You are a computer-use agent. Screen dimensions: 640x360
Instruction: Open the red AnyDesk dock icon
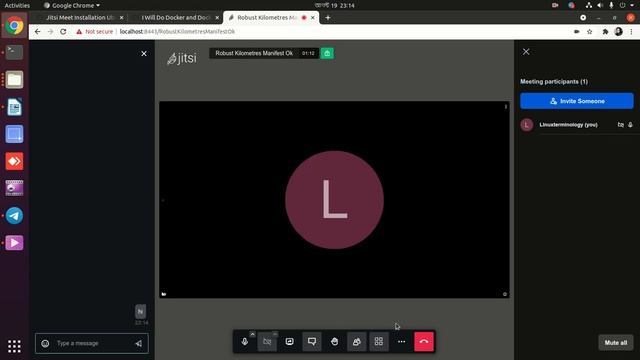pos(14,161)
